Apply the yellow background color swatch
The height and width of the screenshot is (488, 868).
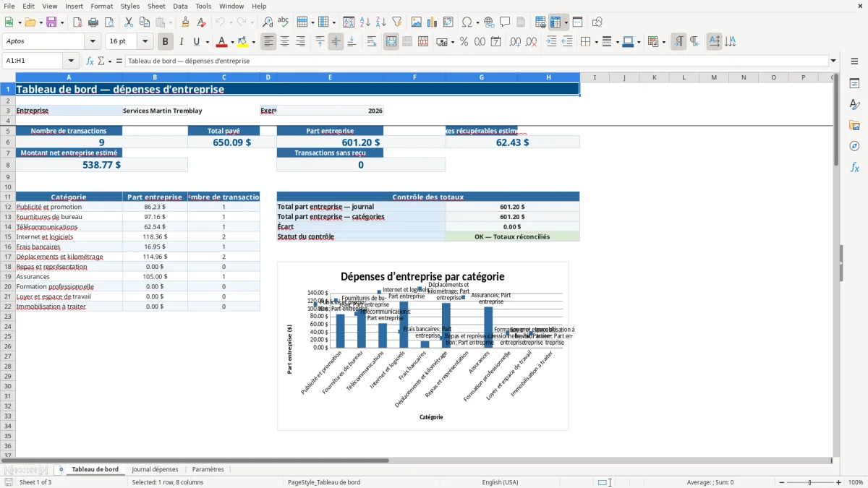coord(243,42)
